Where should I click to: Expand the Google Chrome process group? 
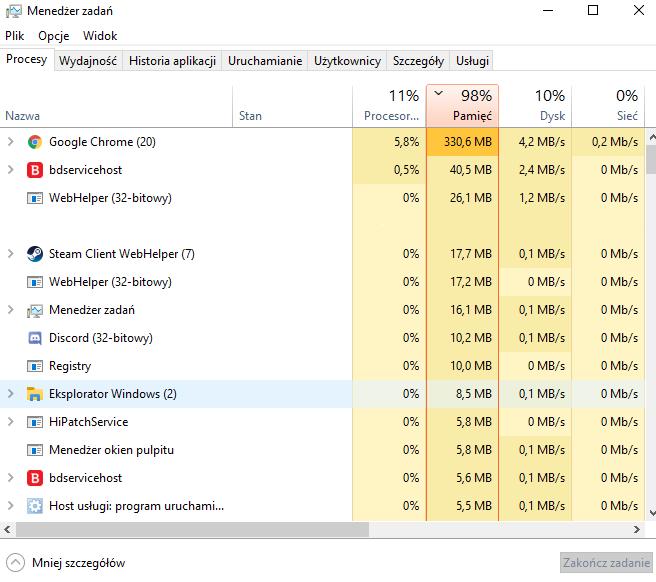(x=11, y=142)
